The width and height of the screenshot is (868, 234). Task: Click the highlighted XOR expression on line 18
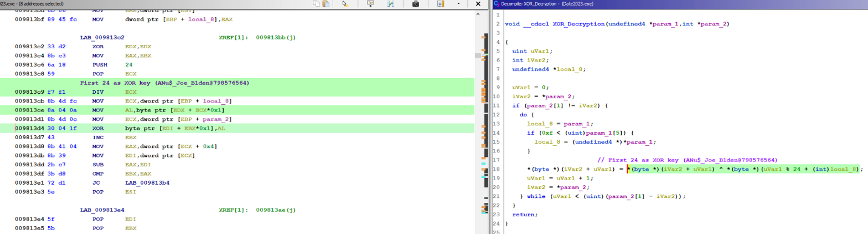(744, 169)
